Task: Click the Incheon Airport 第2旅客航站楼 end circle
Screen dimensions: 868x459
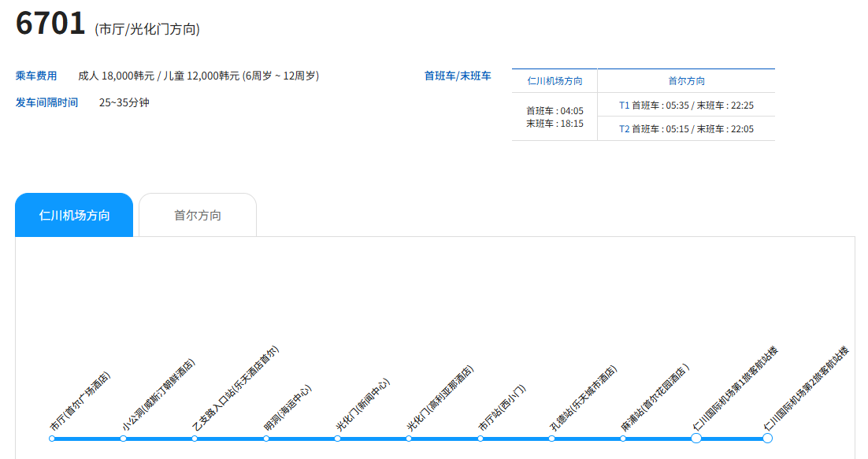Action: pos(767,439)
